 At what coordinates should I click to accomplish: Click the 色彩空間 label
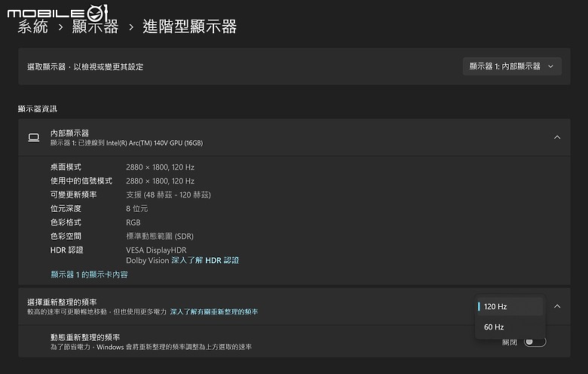[x=66, y=236]
